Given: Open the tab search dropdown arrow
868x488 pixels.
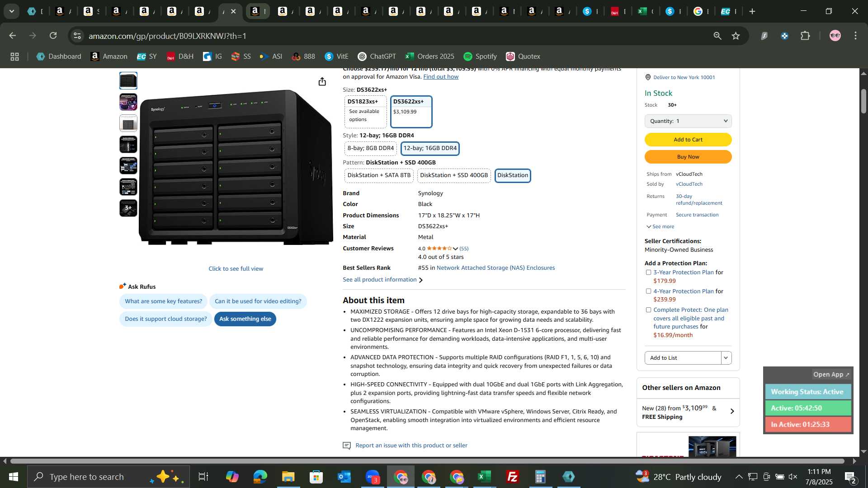Looking at the screenshot, I should [x=12, y=11].
